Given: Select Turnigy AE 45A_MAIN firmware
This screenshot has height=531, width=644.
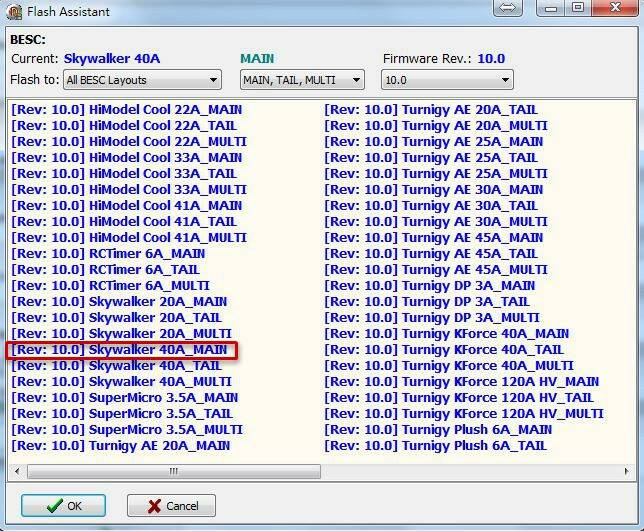Looking at the screenshot, I should [434, 238].
